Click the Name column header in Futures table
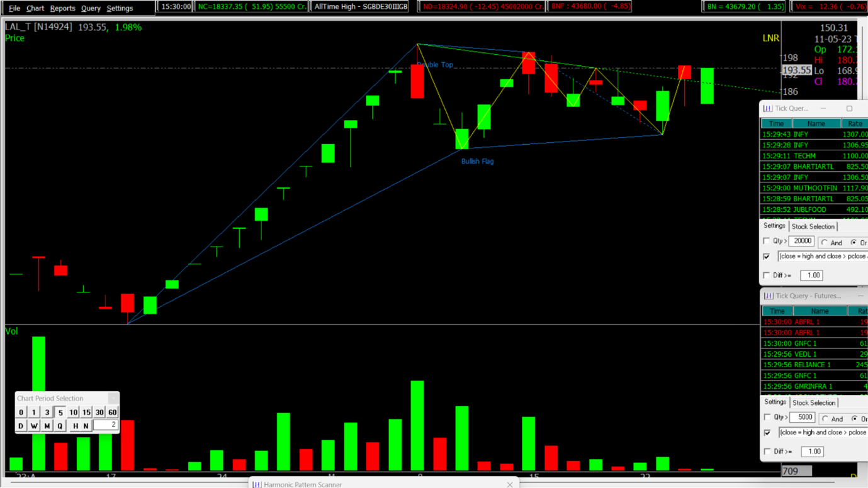This screenshot has height=488, width=868. pyautogui.click(x=820, y=311)
